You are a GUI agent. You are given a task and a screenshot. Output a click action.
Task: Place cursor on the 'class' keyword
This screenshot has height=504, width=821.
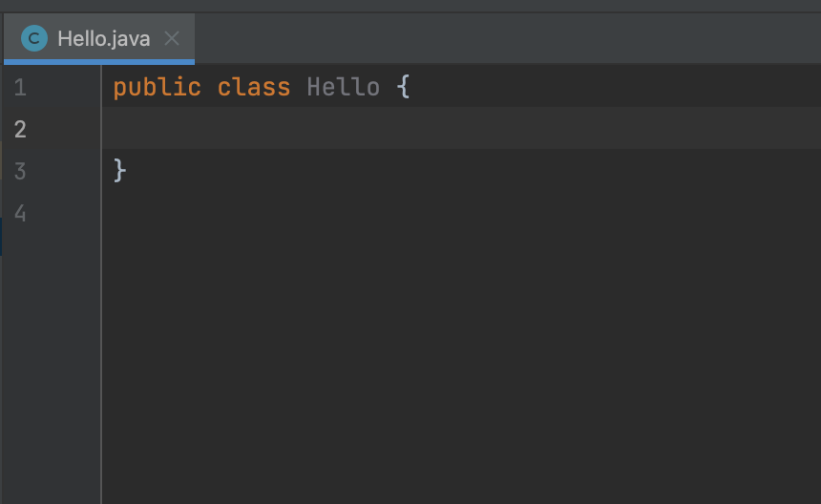[253, 88]
